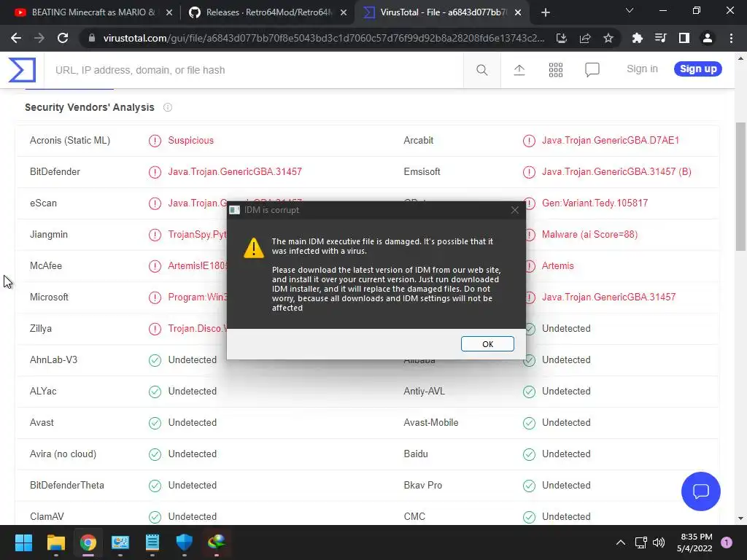The width and height of the screenshot is (747, 560).
Task: Click the Undetected status for ClamAV
Action: click(192, 517)
